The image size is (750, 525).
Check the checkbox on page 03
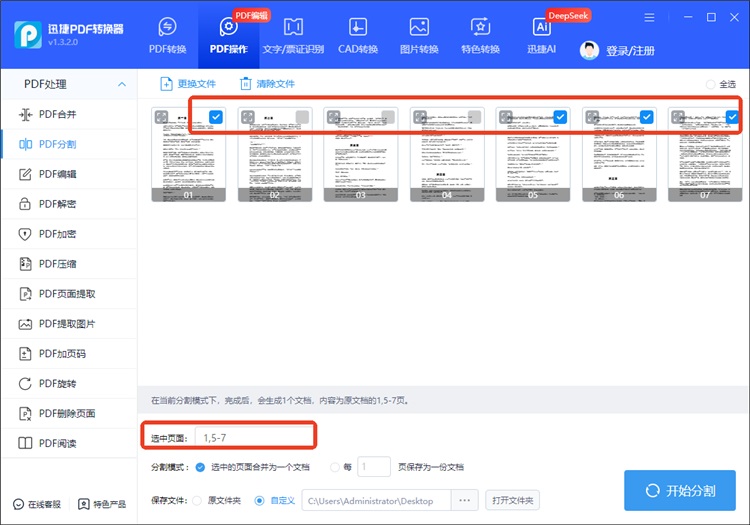(x=388, y=117)
